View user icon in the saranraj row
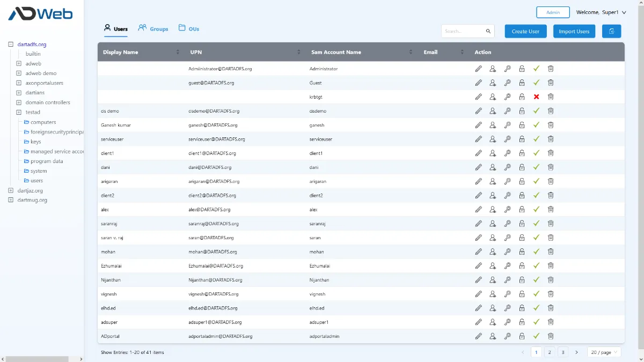Image resolution: width=644 pixels, height=362 pixels. [493, 224]
